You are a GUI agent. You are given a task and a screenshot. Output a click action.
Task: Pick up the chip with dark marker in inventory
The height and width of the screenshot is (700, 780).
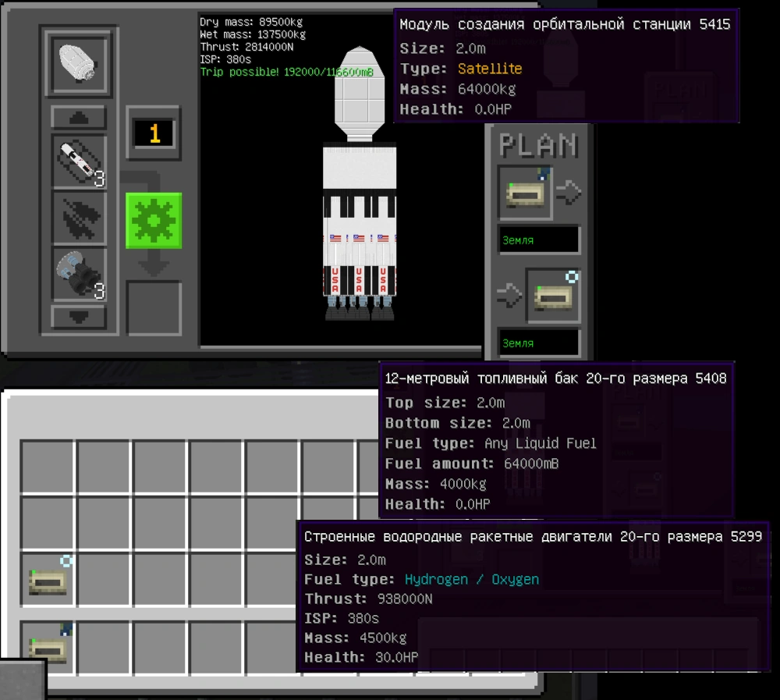(48, 645)
